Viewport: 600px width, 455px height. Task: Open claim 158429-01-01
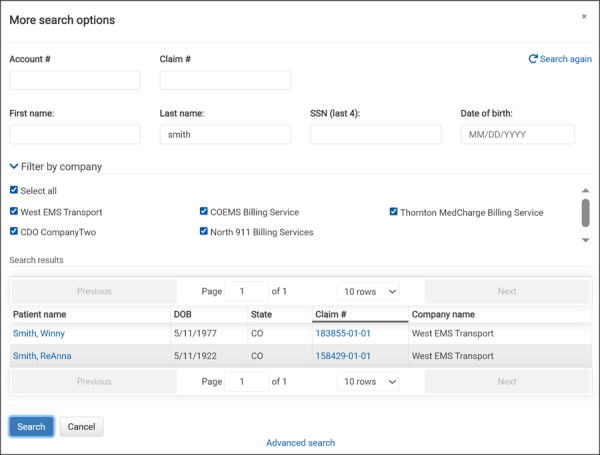(343, 355)
